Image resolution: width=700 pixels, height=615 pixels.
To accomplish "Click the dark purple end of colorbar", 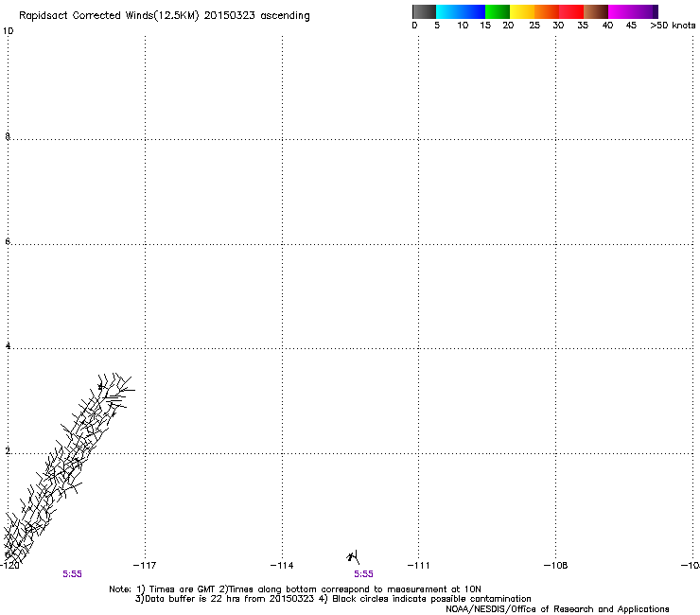I will point(655,11).
